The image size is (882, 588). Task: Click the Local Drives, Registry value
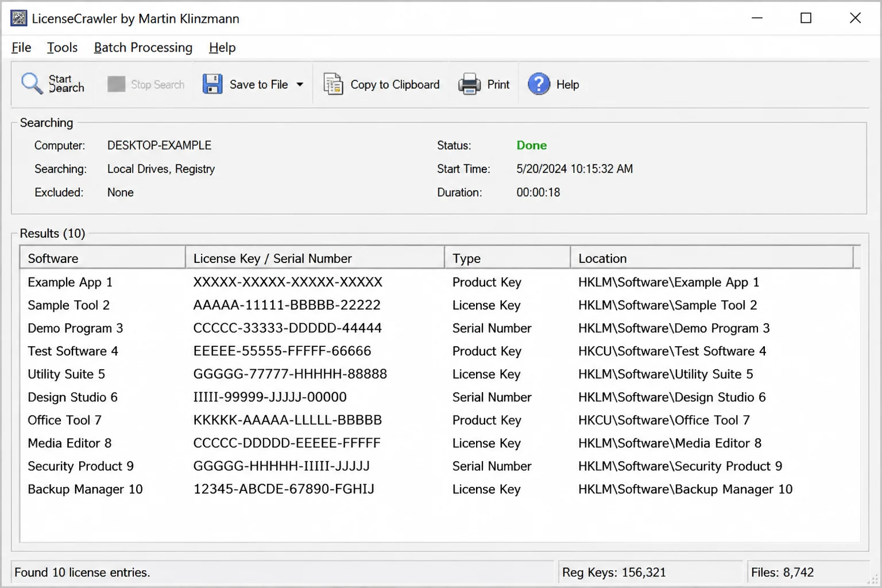tap(161, 169)
